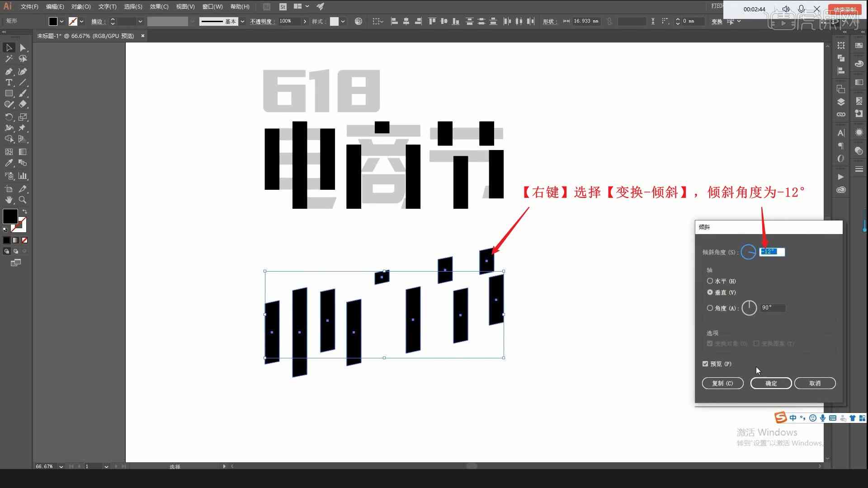Select the Pen tool
Viewport: 868px width, 488px height.
[8, 71]
